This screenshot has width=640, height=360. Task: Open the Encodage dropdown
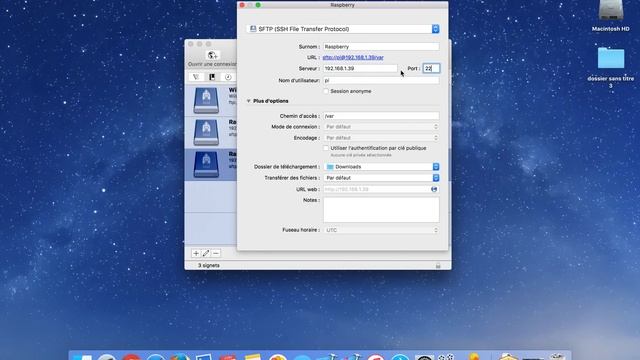[x=381, y=138]
